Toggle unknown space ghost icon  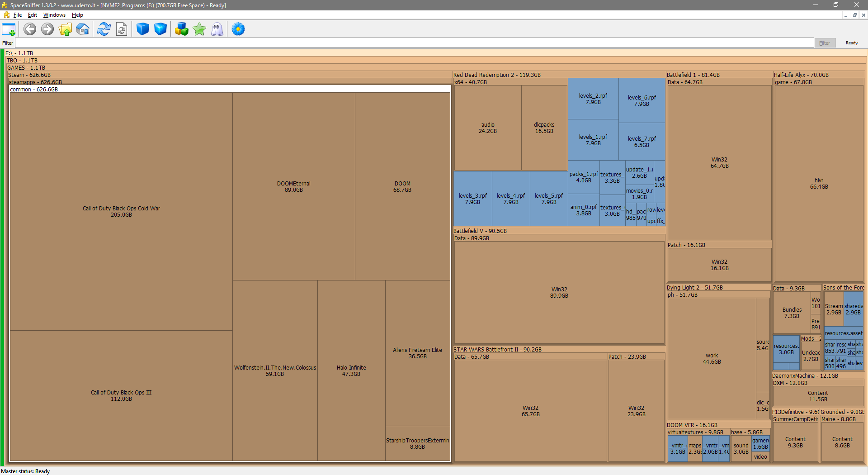pyautogui.click(x=217, y=29)
